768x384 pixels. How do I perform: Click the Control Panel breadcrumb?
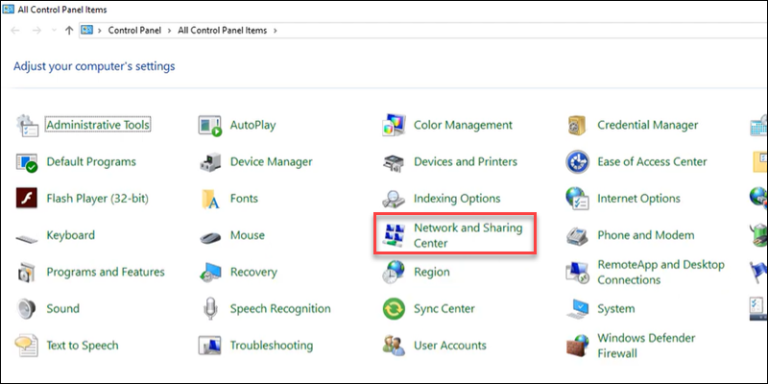click(134, 30)
